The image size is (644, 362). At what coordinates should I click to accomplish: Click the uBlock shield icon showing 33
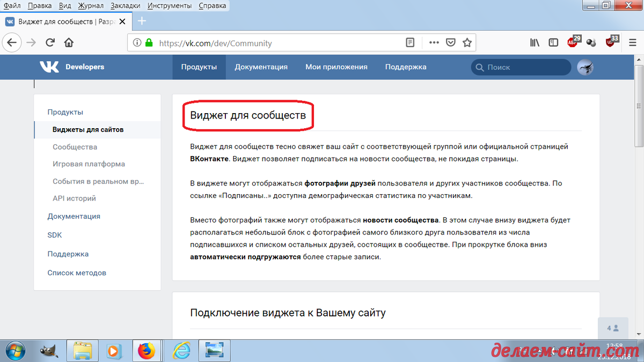coord(610,42)
